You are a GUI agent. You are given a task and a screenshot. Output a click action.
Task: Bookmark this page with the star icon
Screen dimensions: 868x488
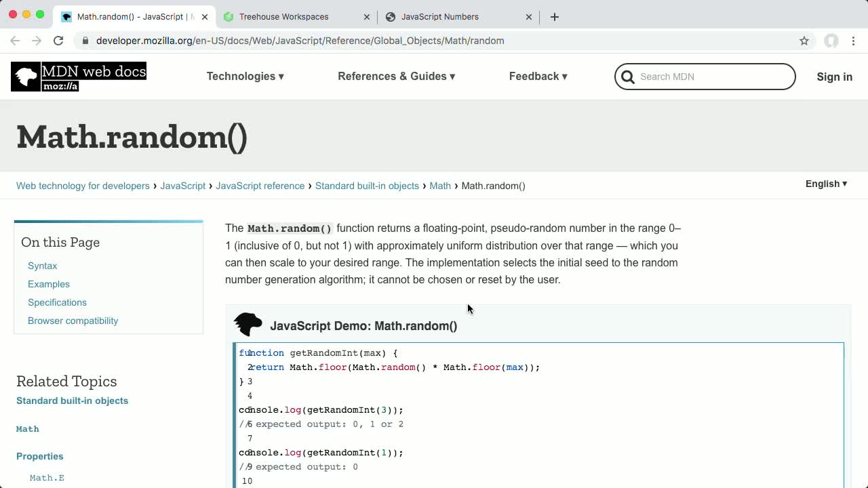[804, 41]
